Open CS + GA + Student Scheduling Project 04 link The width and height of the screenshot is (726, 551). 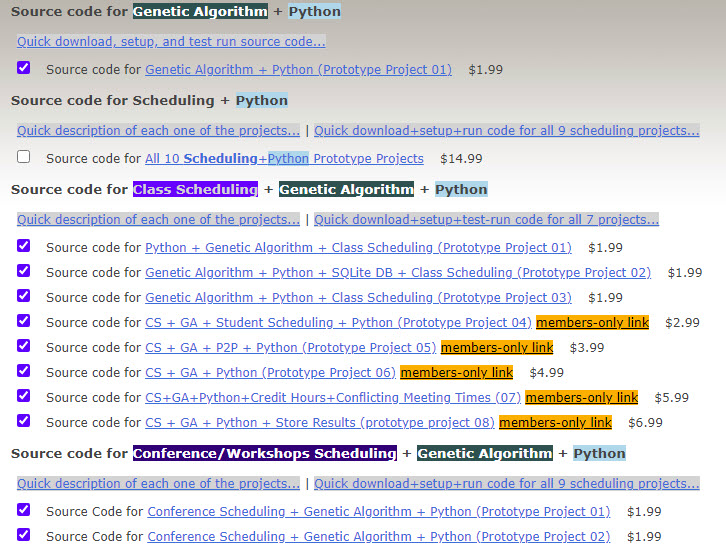click(x=338, y=323)
